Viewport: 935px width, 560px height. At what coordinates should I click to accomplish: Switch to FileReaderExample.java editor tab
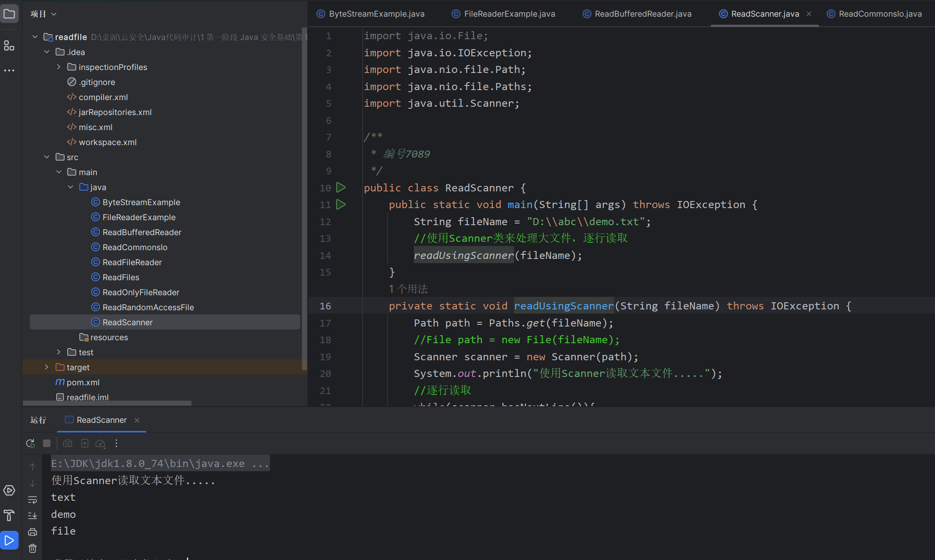[x=509, y=14]
